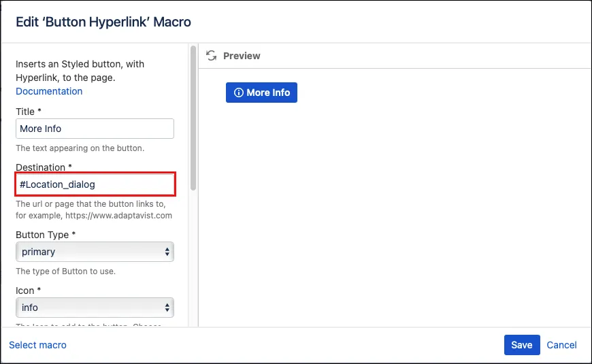This screenshot has height=364, width=592.
Task: Click the Destination field label
Action: coord(44,167)
